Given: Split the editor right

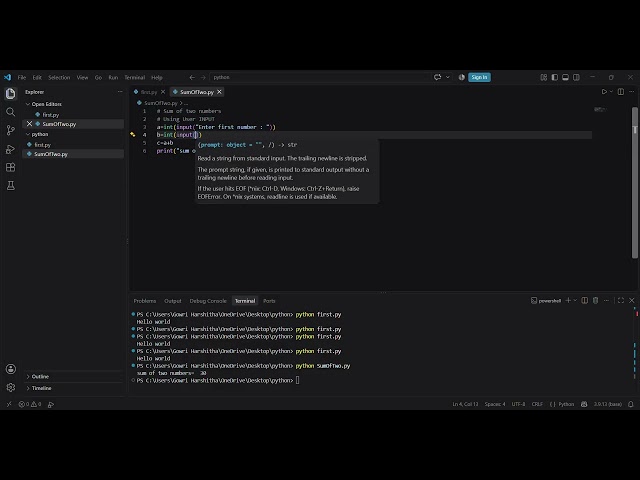Looking at the screenshot, I should 621,92.
